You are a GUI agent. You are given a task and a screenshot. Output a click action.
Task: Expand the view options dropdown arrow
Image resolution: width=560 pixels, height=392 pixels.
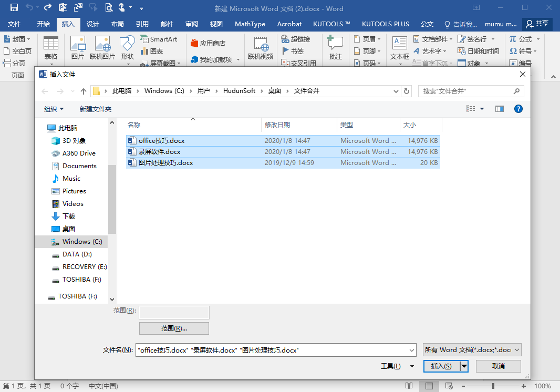[x=482, y=109]
